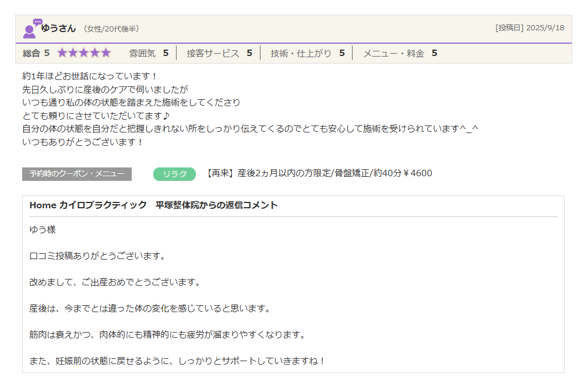Click the 女性/20代後半 reviewer details
The height and width of the screenshot is (388, 588).
click(x=111, y=29)
